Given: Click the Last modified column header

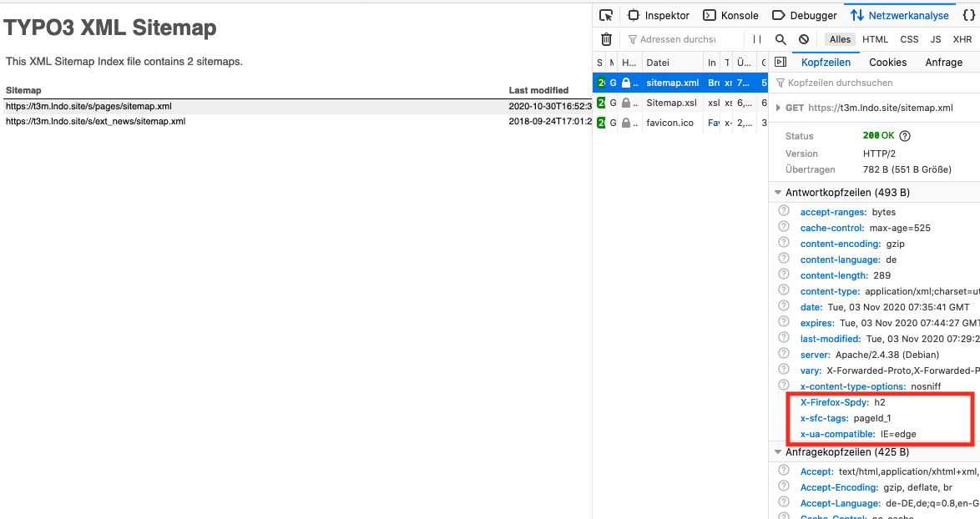Looking at the screenshot, I should point(538,90).
